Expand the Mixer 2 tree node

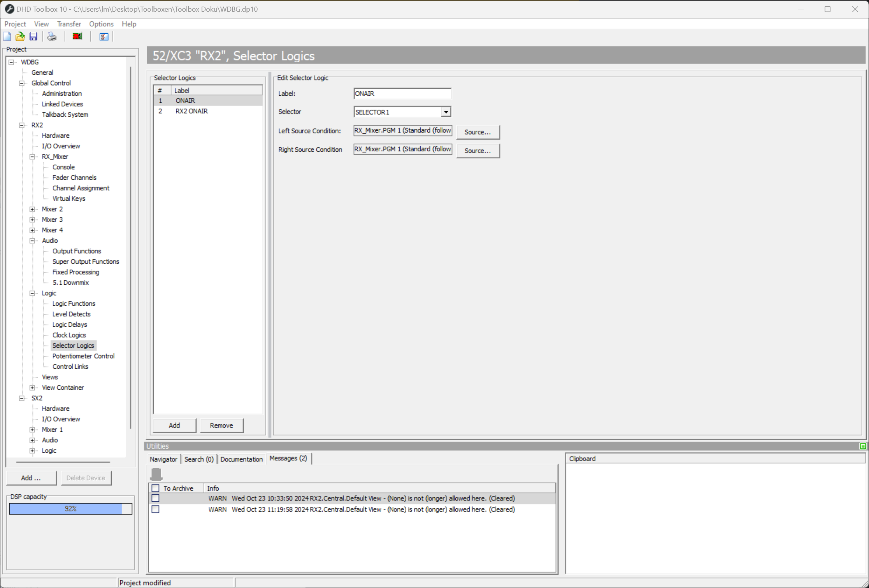pyautogui.click(x=32, y=209)
